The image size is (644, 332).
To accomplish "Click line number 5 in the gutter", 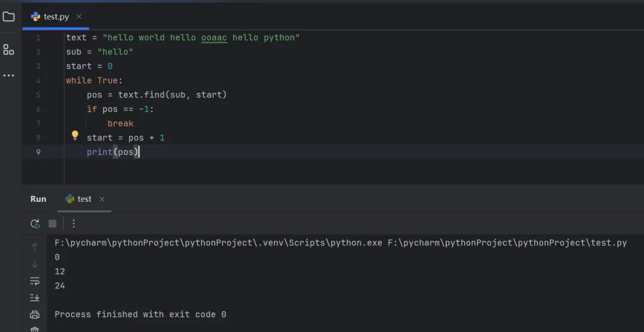I will click(38, 95).
